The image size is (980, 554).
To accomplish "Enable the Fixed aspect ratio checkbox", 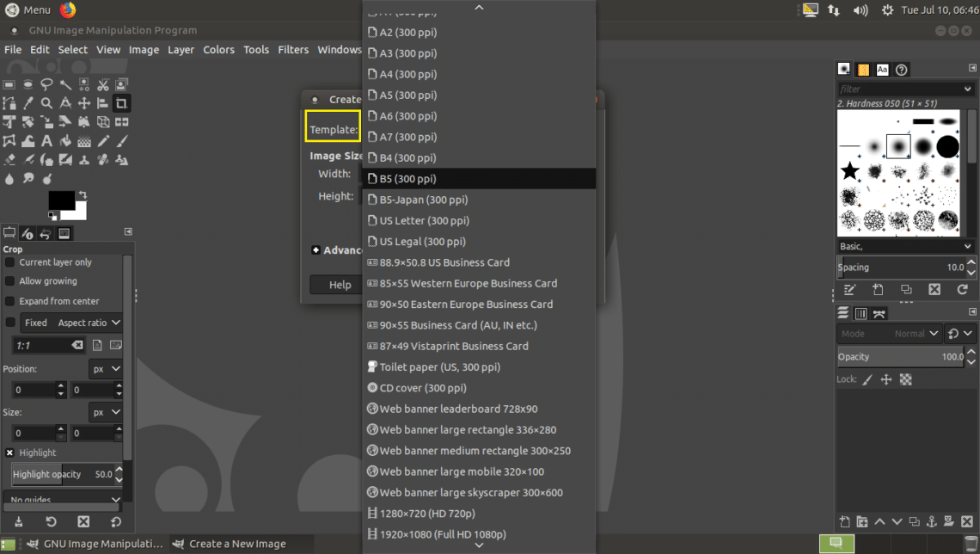I will (x=10, y=323).
